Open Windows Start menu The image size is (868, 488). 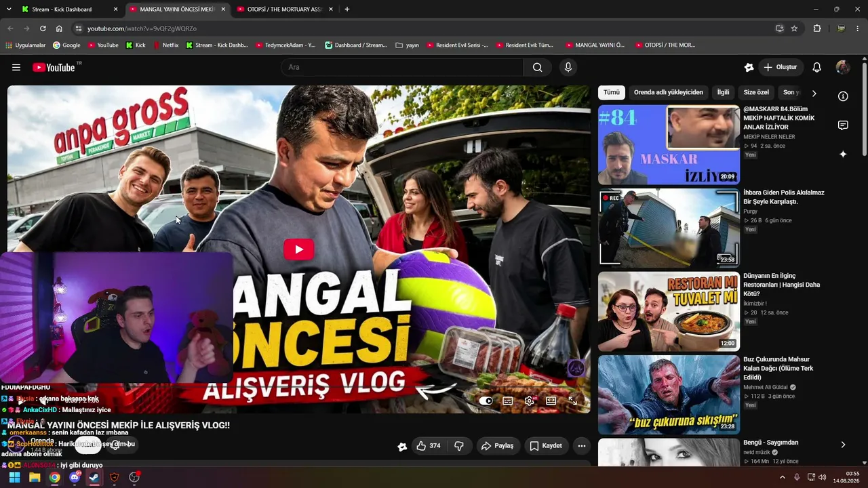14,477
